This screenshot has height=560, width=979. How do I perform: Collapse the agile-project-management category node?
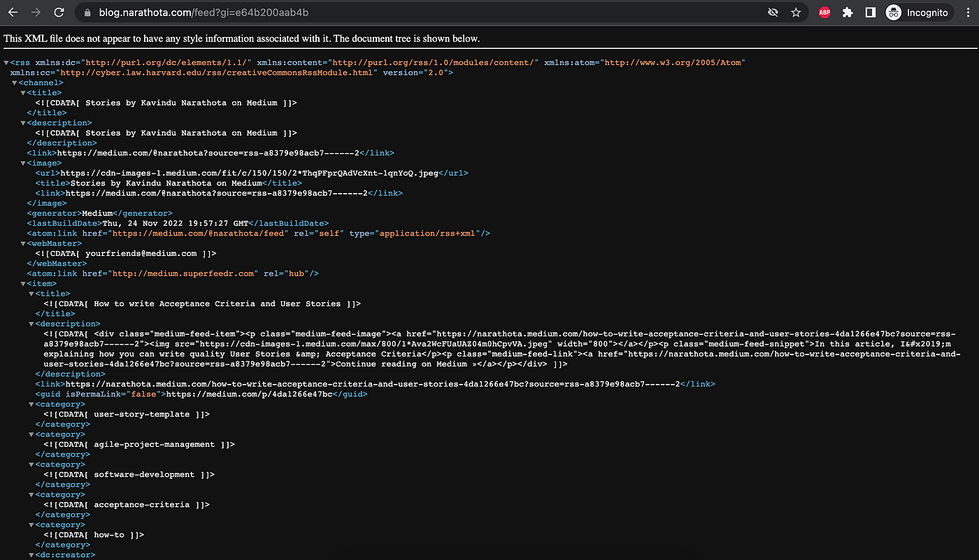(31, 435)
